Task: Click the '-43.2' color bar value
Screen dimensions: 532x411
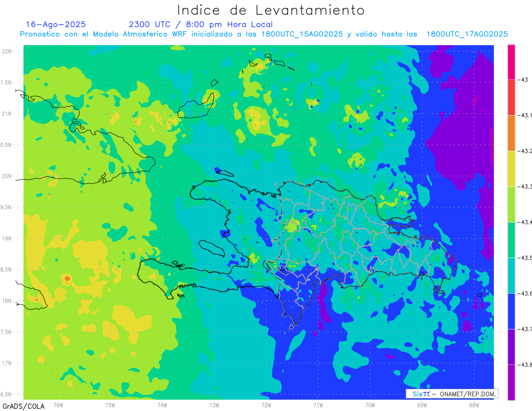Action: [x=525, y=151]
